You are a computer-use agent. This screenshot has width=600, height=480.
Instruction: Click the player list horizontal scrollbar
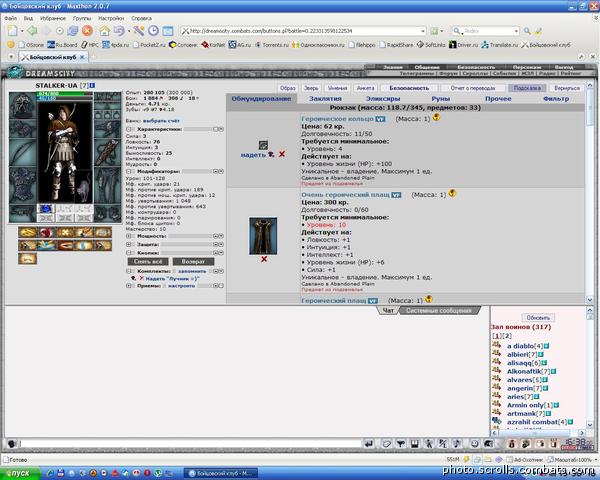(x=540, y=433)
